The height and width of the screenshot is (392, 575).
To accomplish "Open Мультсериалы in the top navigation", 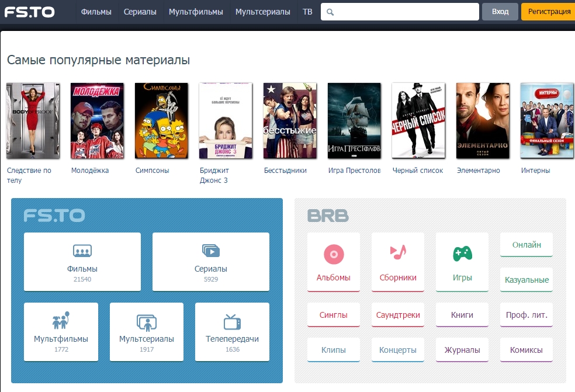I will 262,12.
